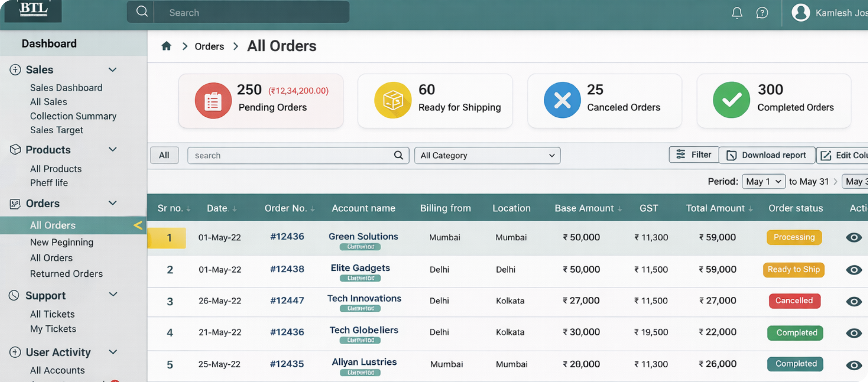The width and height of the screenshot is (868, 382).
Task: Go to Collection Summary in sidebar
Action: [73, 116]
